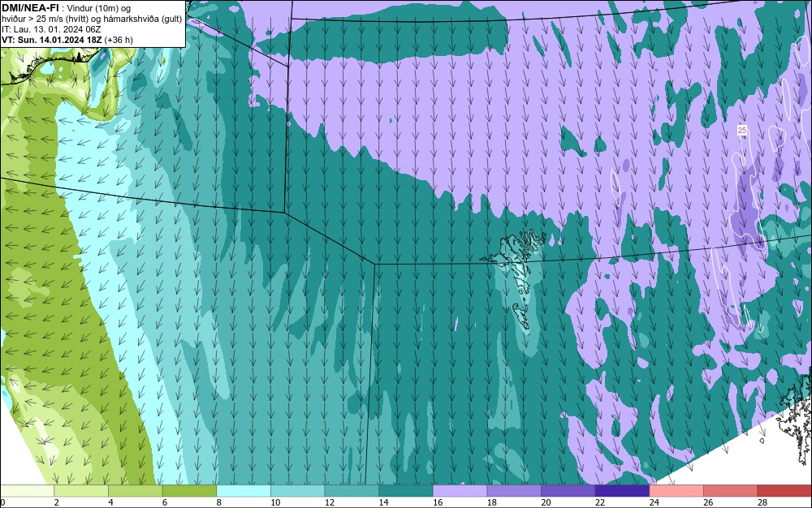Click the '25' gust contour label
Image resolution: width=812 pixels, height=508 pixels.
pos(742,131)
